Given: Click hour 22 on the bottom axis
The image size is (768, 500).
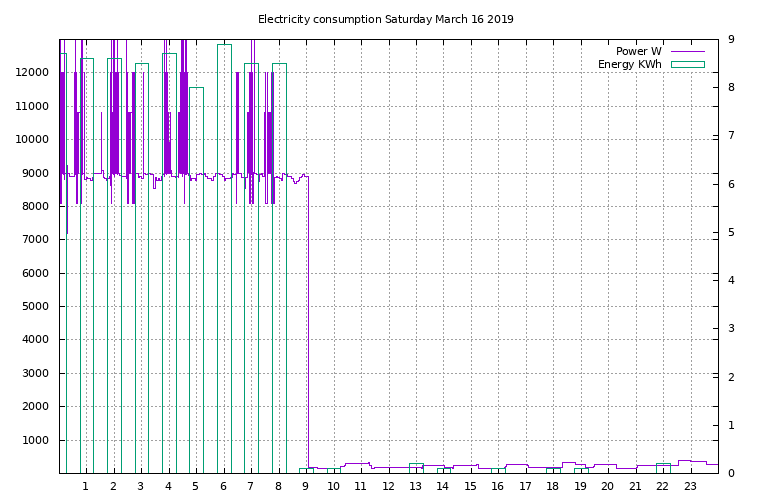Looking at the screenshot, I should pos(663,486).
